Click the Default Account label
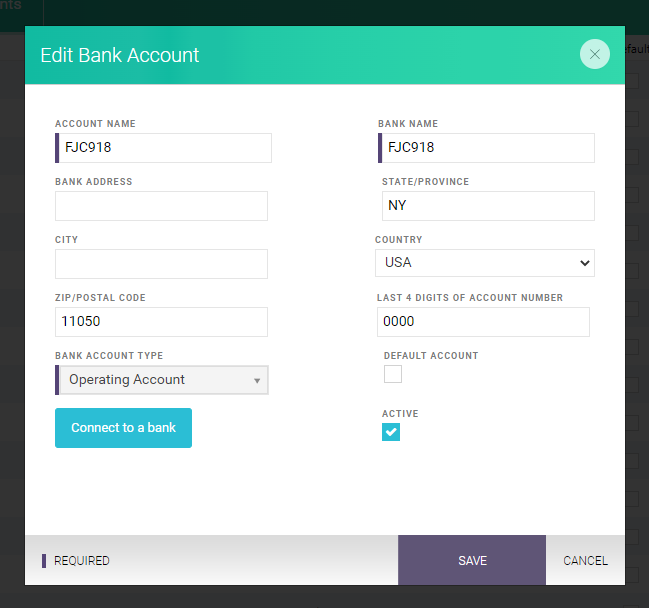 (431, 356)
